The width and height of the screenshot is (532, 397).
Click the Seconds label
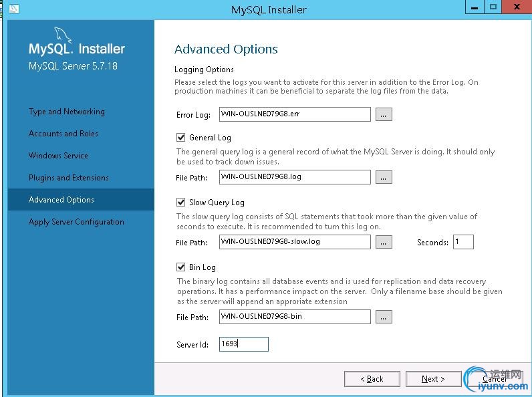(x=432, y=243)
